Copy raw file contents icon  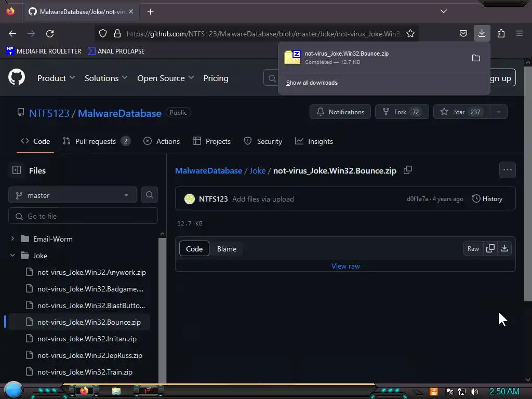click(x=490, y=248)
